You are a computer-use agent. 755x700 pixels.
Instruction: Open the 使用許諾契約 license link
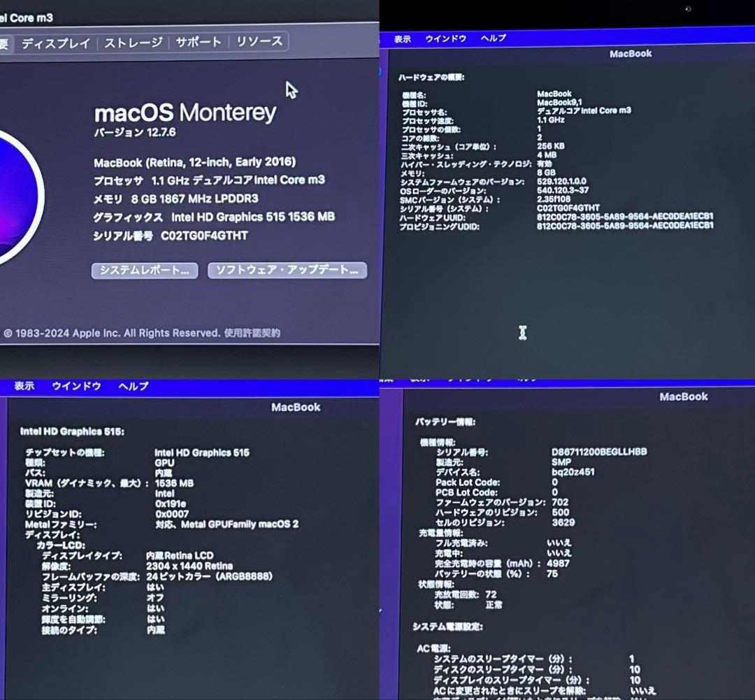[252, 333]
